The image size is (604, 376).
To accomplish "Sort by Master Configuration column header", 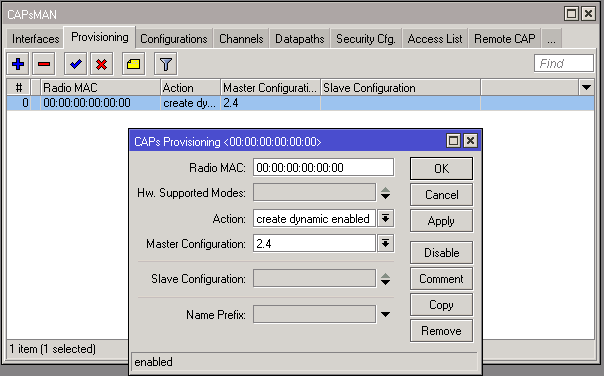I will pyautogui.click(x=270, y=88).
